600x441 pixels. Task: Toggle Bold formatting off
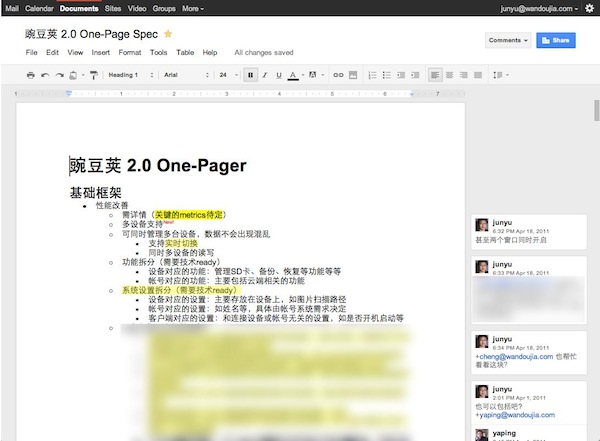tap(250, 74)
